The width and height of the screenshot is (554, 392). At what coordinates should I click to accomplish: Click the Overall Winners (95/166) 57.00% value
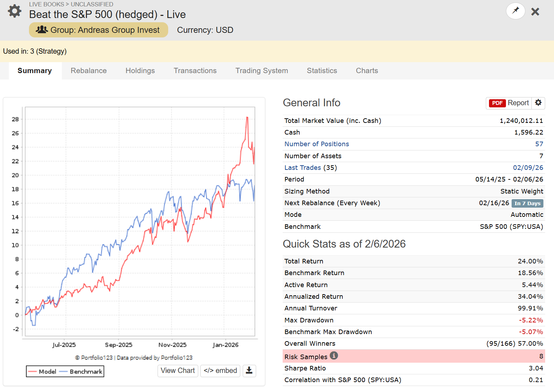(514, 344)
